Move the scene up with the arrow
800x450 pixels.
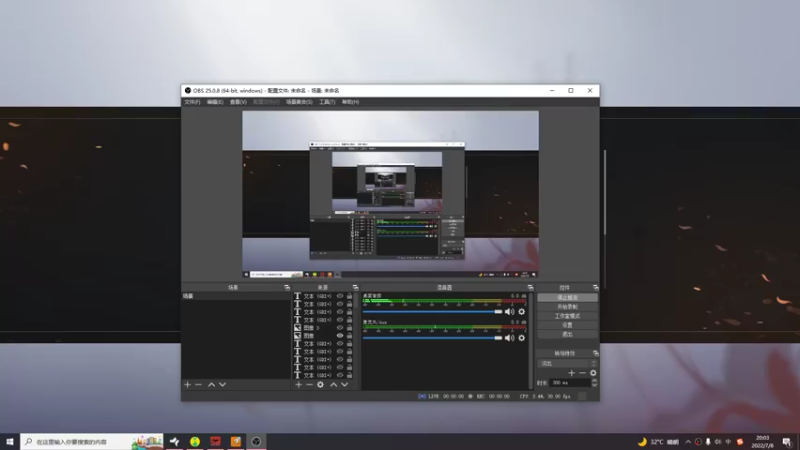click(x=211, y=385)
